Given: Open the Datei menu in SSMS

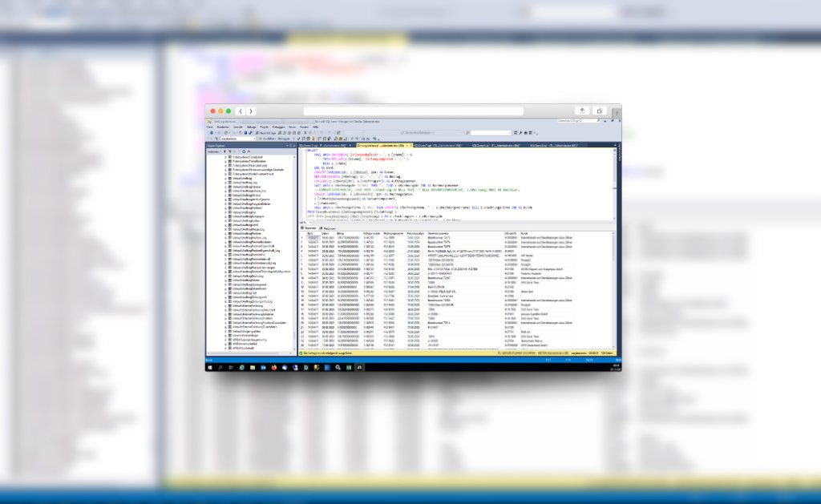Looking at the screenshot, I should [209, 127].
